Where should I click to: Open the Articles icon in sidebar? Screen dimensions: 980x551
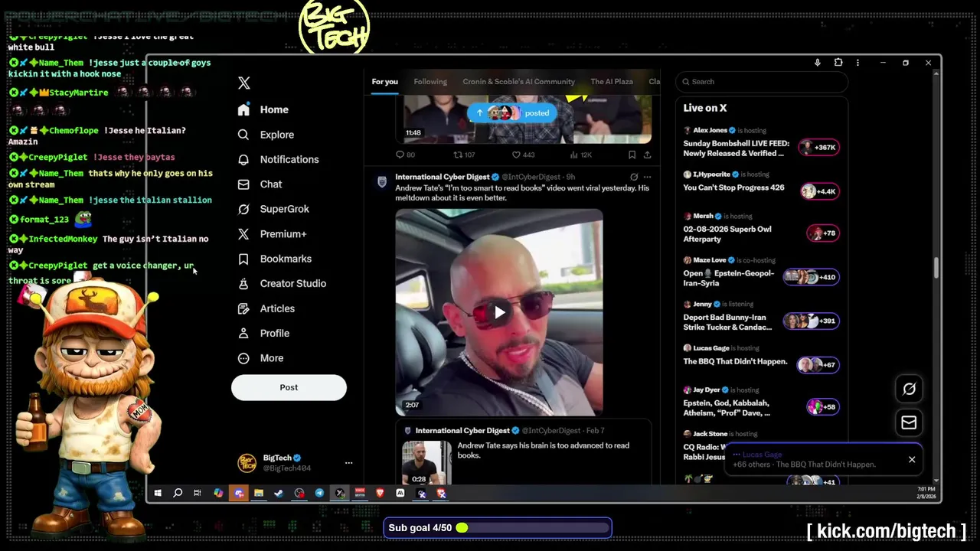point(243,308)
